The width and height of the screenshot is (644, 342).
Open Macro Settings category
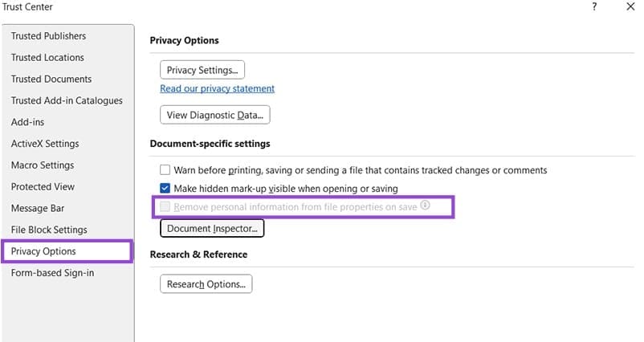click(x=43, y=165)
